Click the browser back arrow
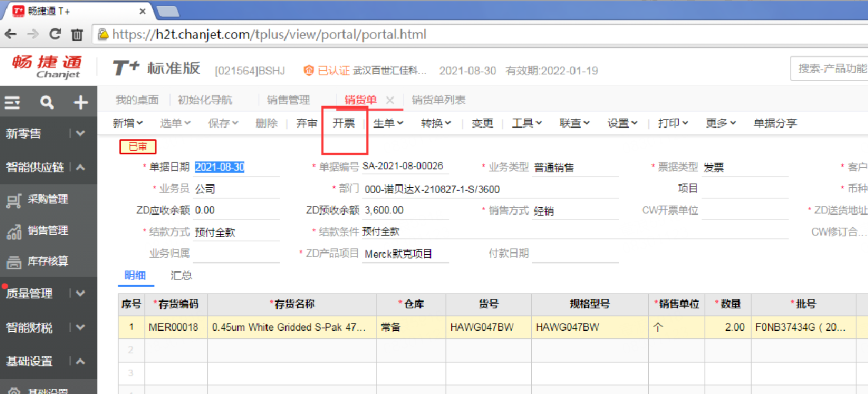Image resolution: width=868 pixels, height=394 pixels. pos(10,34)
